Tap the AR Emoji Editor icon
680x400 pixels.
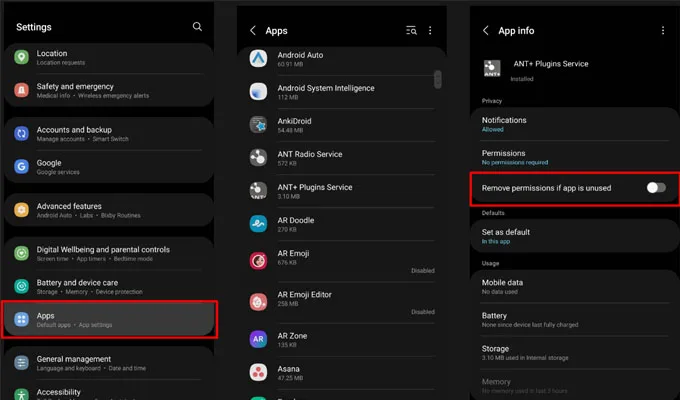(258, 302)
